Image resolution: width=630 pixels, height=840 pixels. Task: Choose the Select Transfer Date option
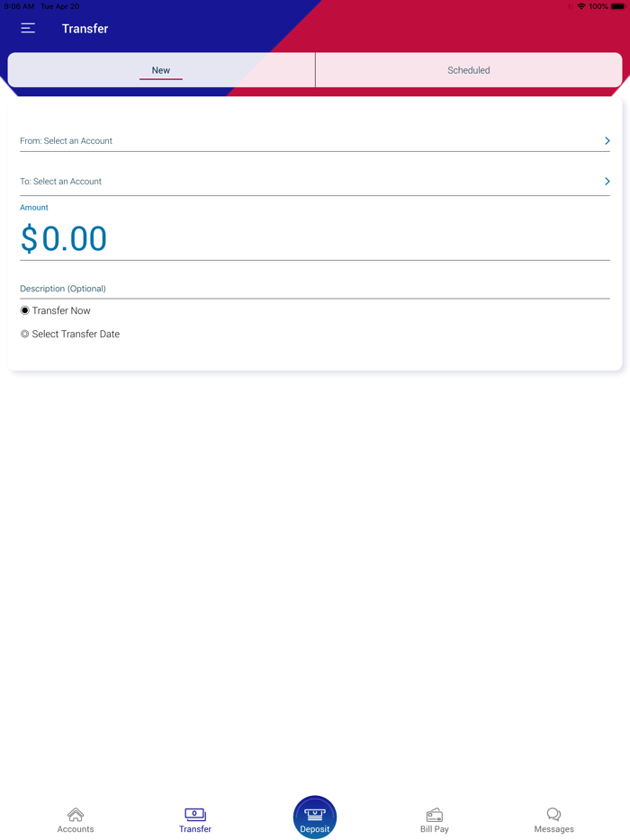25,335
